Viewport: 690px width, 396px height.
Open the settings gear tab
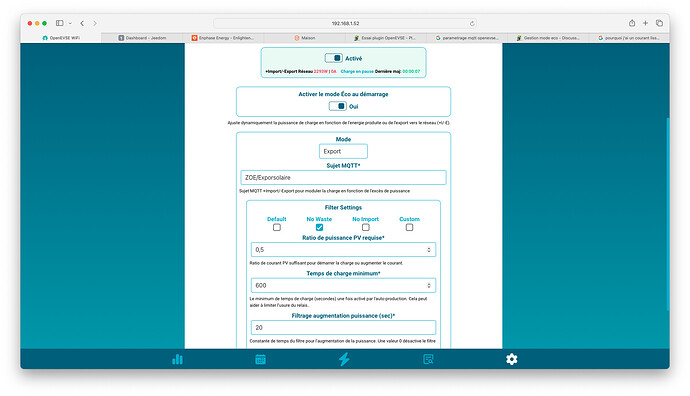pyautogui.click(x=511, y=359)
